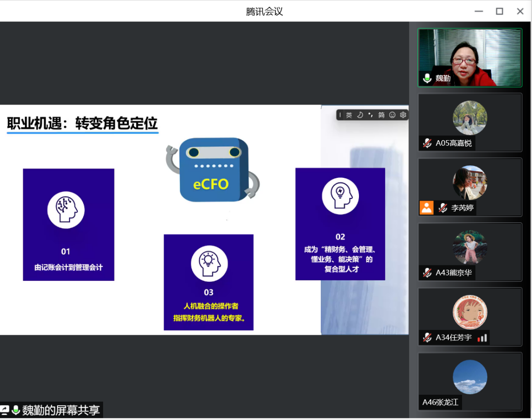The height and width of the screenshot is (420, 532).
Task: Click the green microphone icon on 魏勤's video
Action: pyautogui.click(x=427, y=78)
